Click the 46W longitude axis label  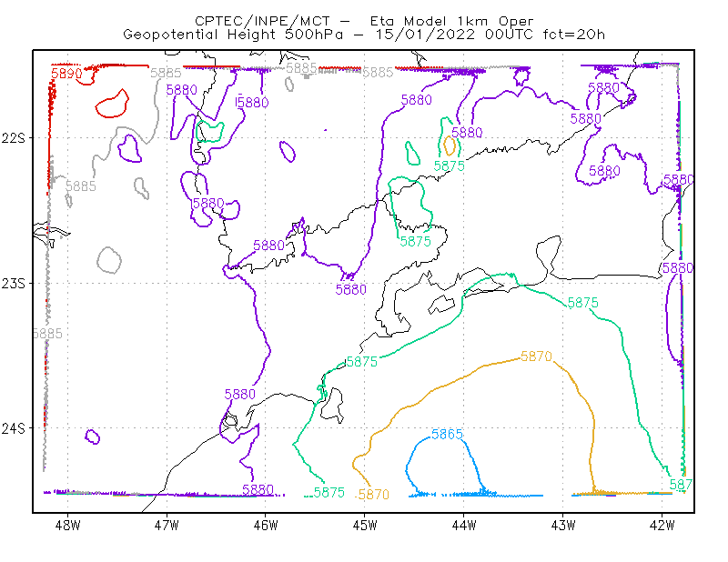point(266,526)
